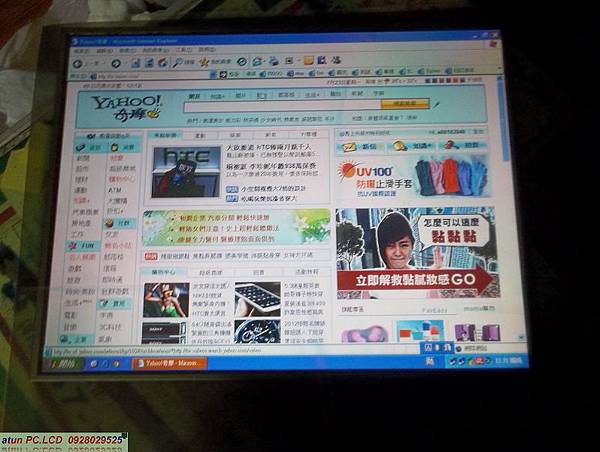The width and height of the screenshot is (600, 452).
Task: Open Favorites with the star toolbar icon
Action: pyautogui.click(x=204, y=62)
